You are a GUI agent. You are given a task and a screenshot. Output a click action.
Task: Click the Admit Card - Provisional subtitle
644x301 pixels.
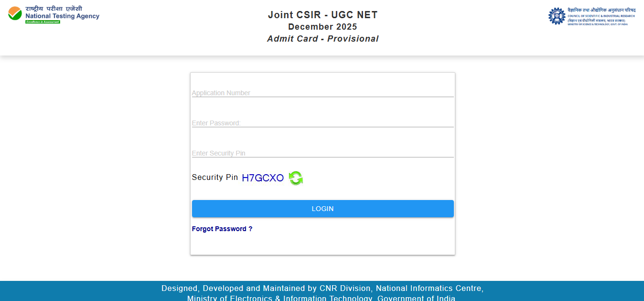pyautogui.click(x=322, y=39)
